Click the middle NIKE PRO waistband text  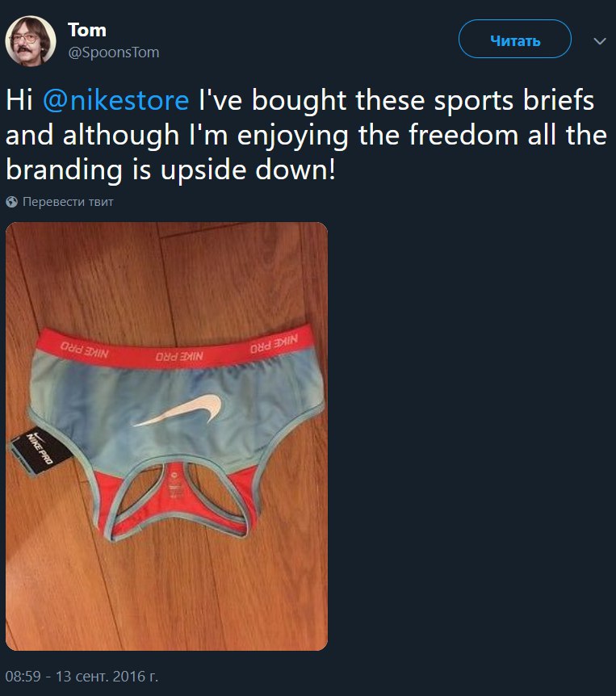[x=179, y=356]
